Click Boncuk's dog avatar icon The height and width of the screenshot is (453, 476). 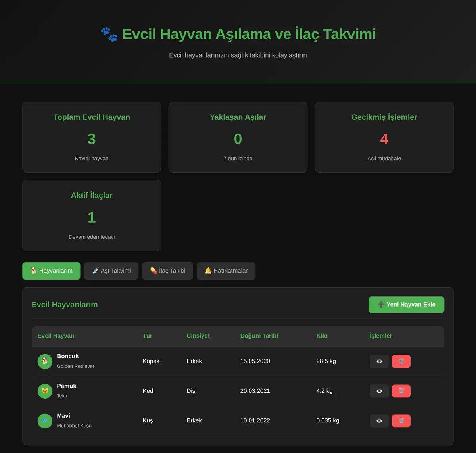45,361
